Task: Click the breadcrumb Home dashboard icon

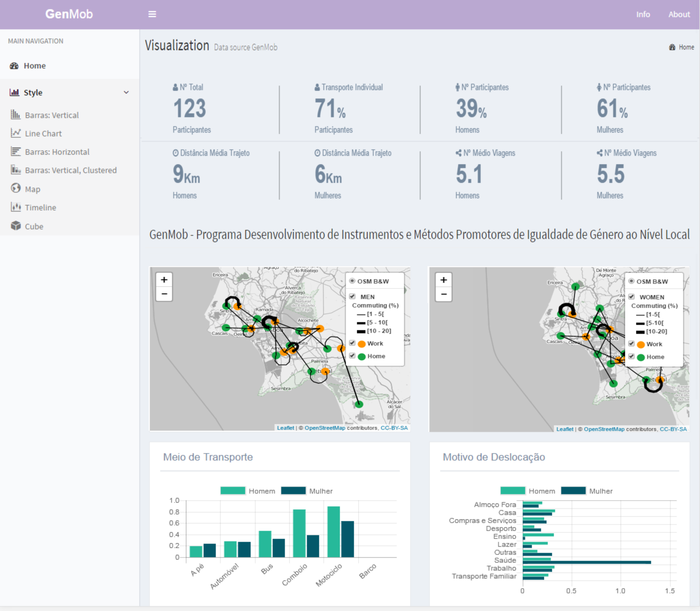Action: 672,47
